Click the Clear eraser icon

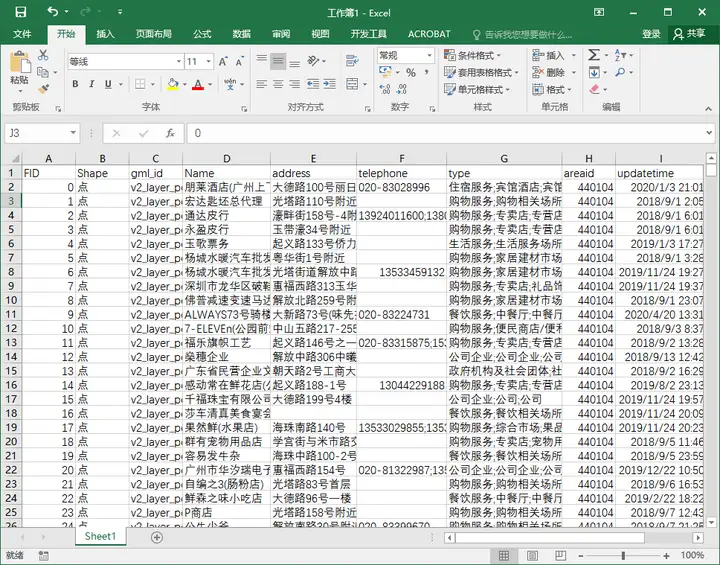tap(595, 89)
